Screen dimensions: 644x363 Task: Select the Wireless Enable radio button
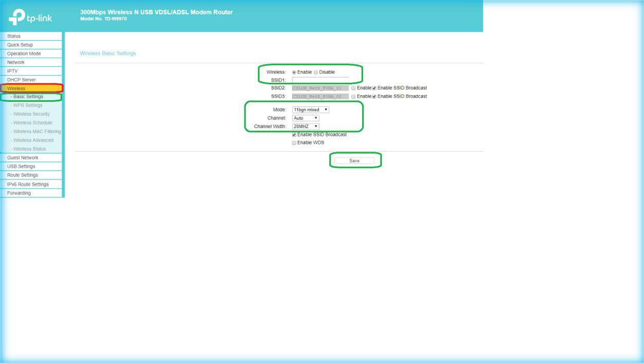(294, 72)
